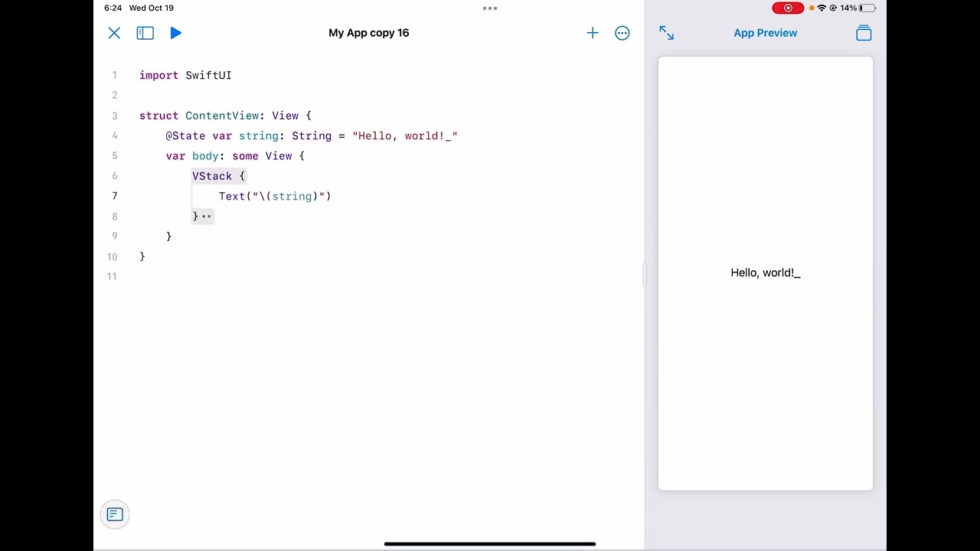The image size is (980, 551).
Task: Open the add (+) menu
Action: point(593,33)
